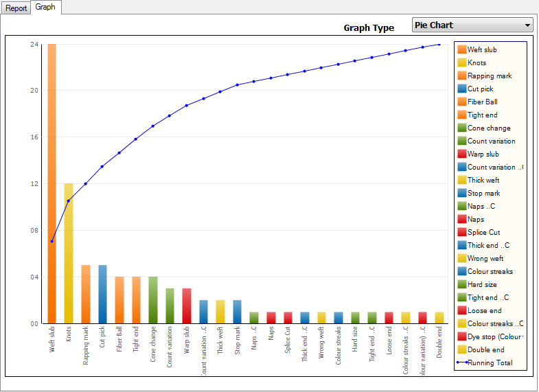Click the Loose end x-axis label
Viewport: 539px width, 392px height.
pos(389,341)
